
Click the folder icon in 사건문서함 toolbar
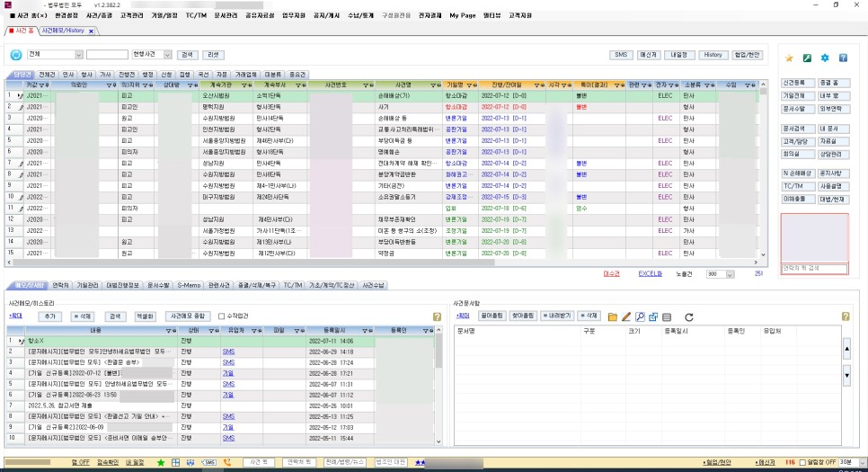click(x=613, y=316)
